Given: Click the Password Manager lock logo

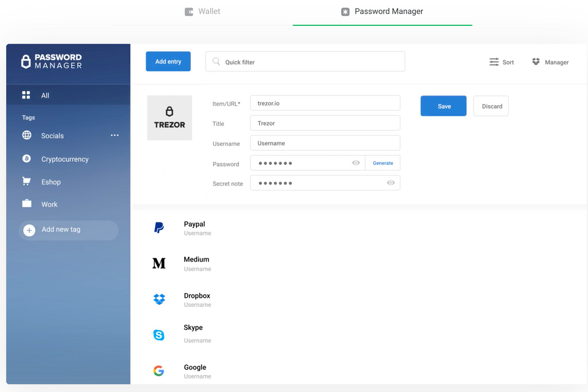Looking at the screenshot, I should pos(26,62).
